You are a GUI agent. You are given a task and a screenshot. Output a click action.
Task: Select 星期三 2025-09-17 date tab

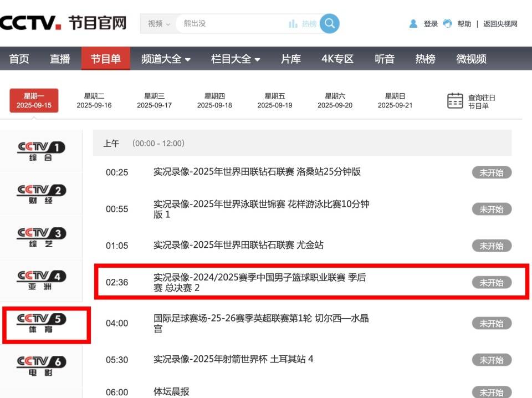(155, 100)
